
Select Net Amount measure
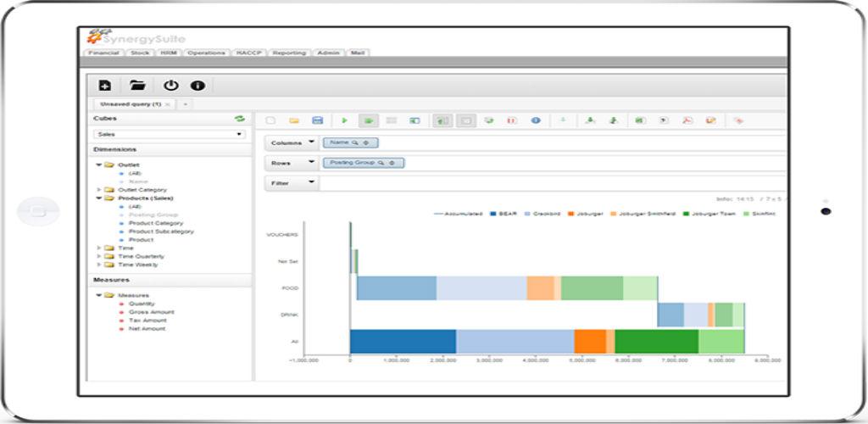coord(147,329)
